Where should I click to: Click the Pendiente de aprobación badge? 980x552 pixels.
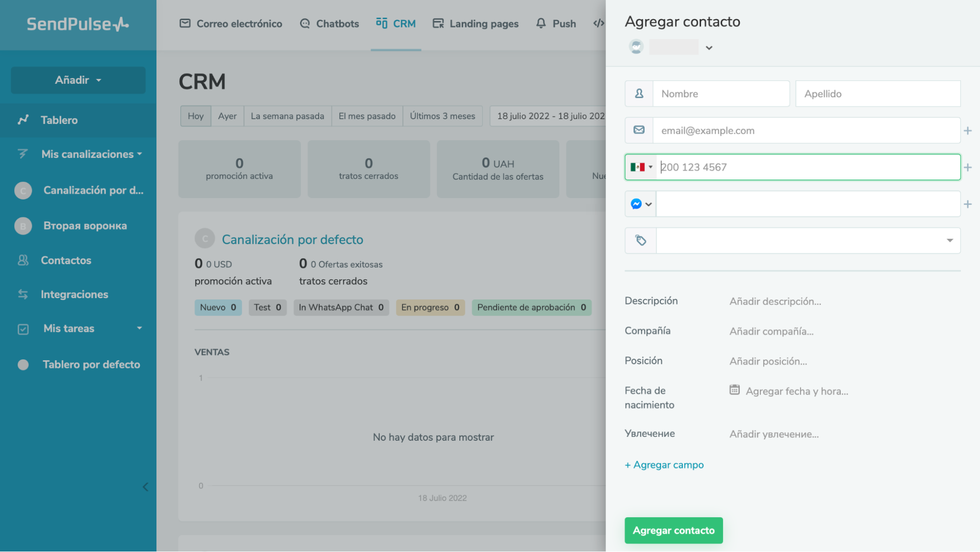click(531, 307)
